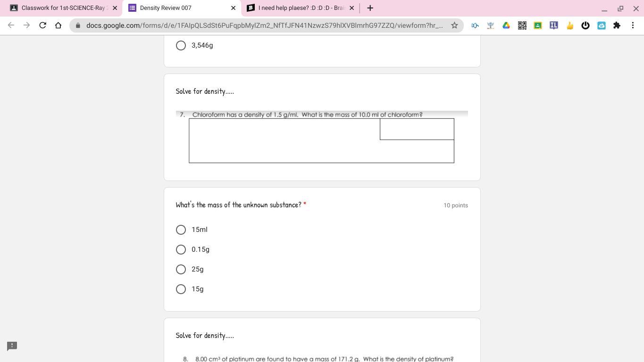Open the Extensions puzzle piece menu
The width and height of the screenshot is (644, 362).
coord(617,25)
